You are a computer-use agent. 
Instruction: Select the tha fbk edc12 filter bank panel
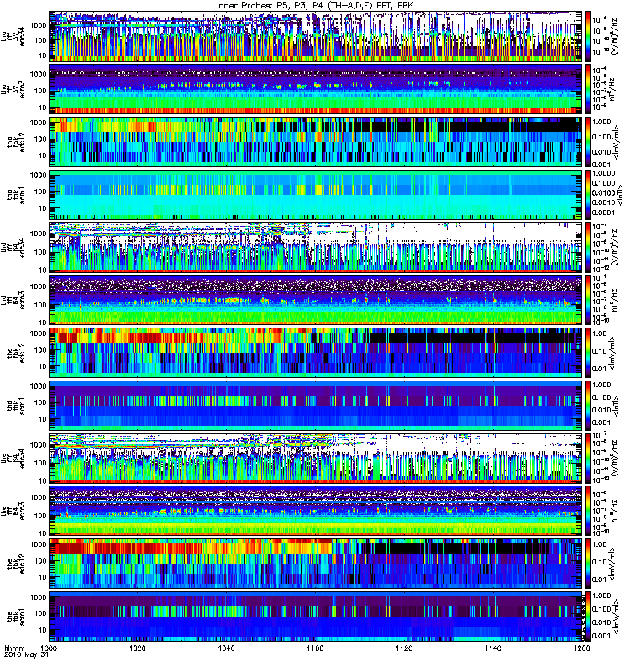point(316,142)
